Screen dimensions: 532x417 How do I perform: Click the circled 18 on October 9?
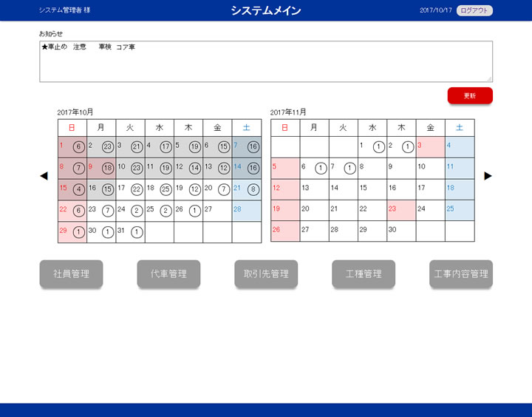(108, 169)
